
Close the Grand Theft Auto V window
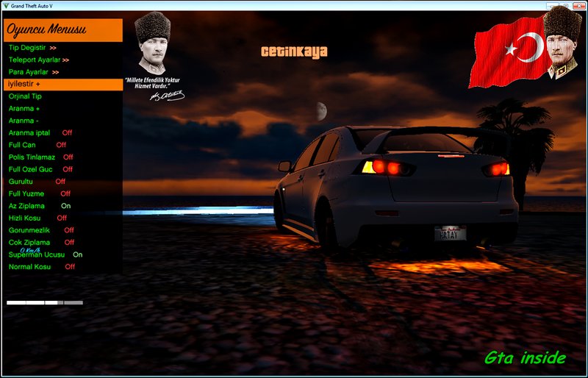578,6
